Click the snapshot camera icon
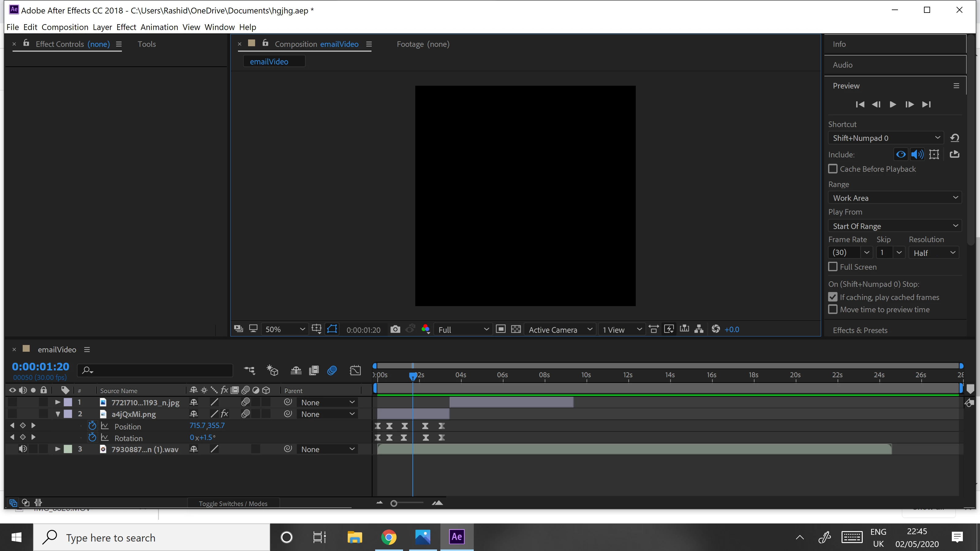980x551 pixels. tap(395, 329)
